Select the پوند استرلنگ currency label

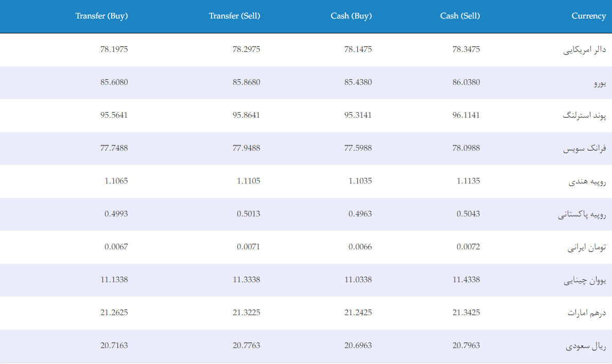point(584,115)
